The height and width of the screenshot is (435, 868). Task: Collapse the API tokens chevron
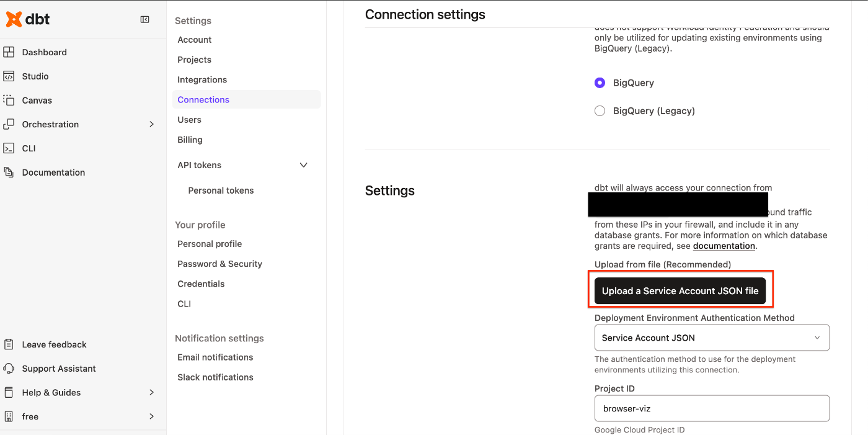[304, 165]
